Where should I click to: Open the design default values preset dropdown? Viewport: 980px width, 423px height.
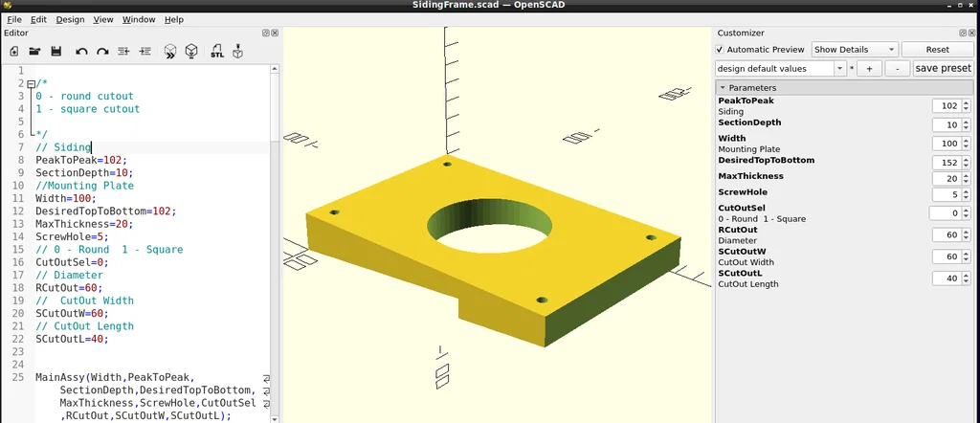click(781, 68)
